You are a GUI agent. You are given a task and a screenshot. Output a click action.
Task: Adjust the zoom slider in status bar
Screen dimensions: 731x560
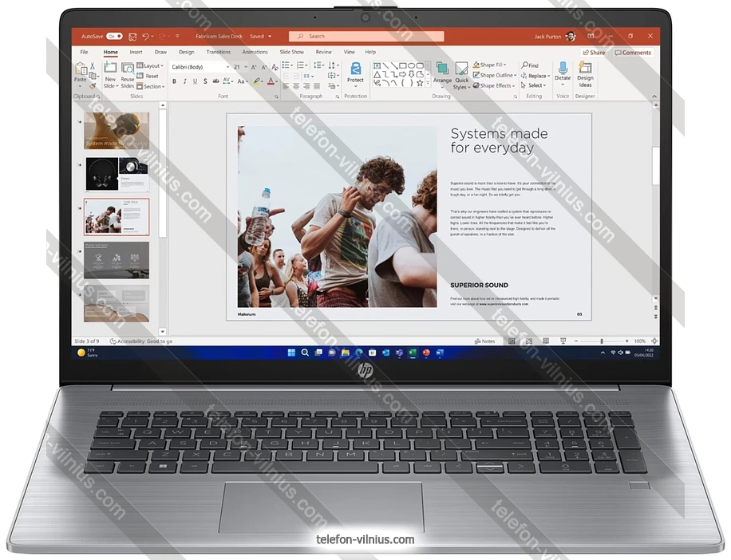pyautogui.click(x=602, y=341)
